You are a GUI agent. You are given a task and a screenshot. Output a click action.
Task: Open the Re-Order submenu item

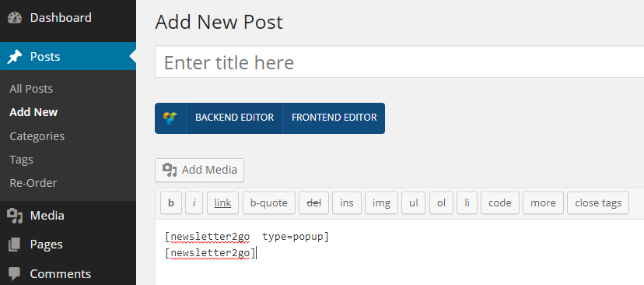pyautogui.click(x=33, y=183)
